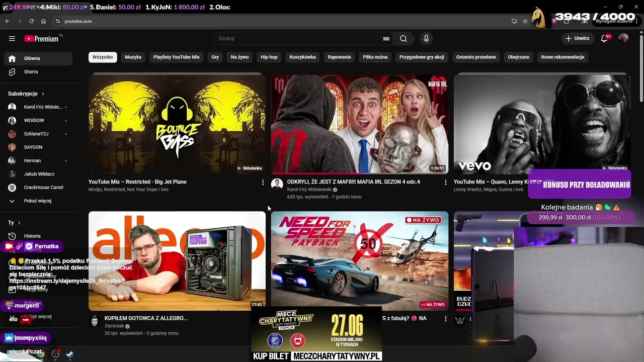644x362 pixels.
Task: Open the on-screen keyboard icon in search
Action: [386, 39]
